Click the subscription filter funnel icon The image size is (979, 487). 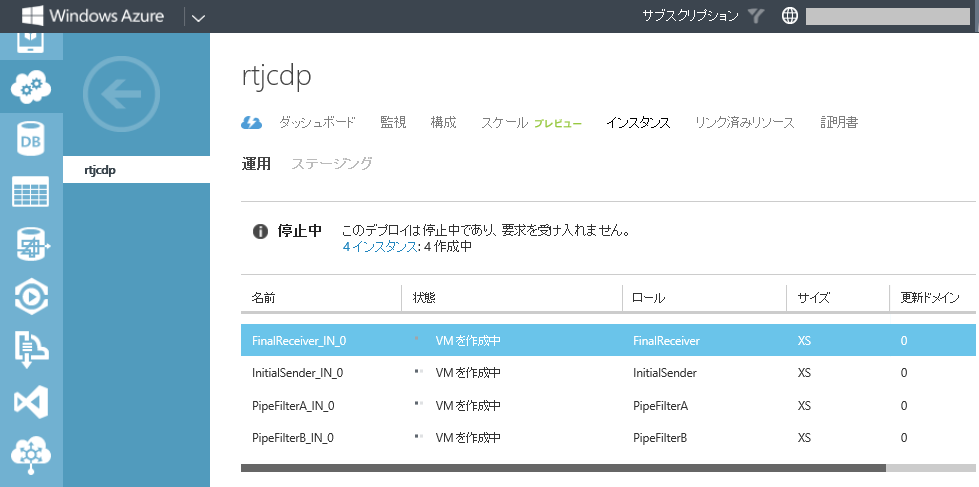pos(756,16)
